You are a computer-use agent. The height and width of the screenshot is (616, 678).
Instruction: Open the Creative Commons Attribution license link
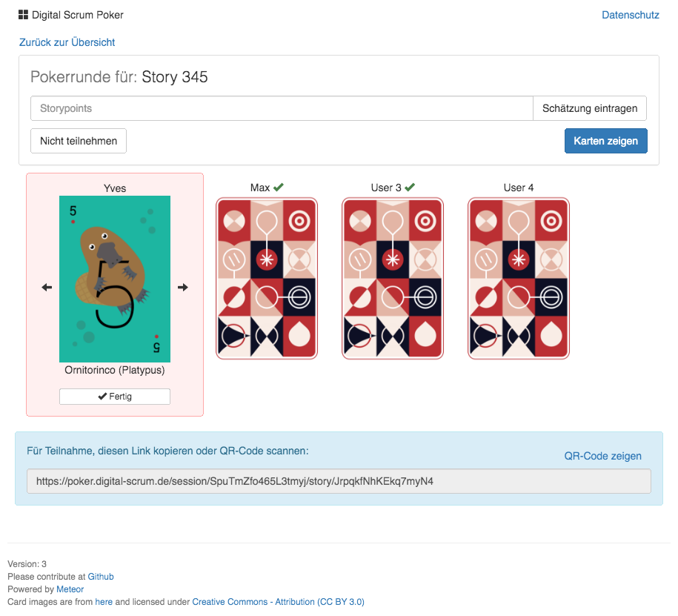point(278,602)
